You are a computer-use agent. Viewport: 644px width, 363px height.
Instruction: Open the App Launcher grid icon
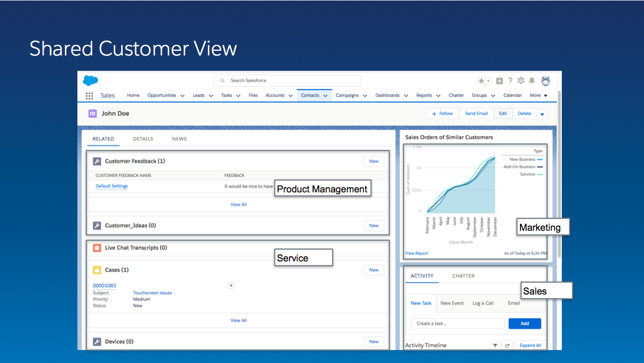coord(89,96)
